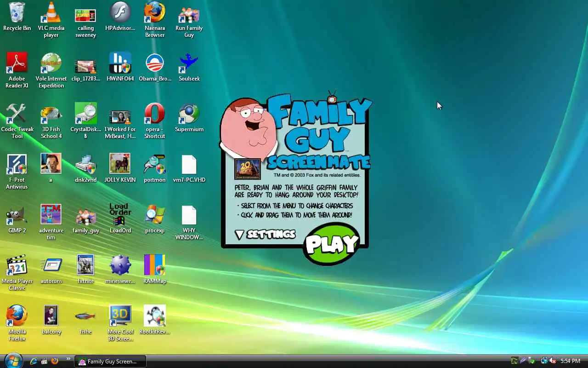Select the portmon shortcut icon
Screen dimensions: 588x368
[155, 169]
